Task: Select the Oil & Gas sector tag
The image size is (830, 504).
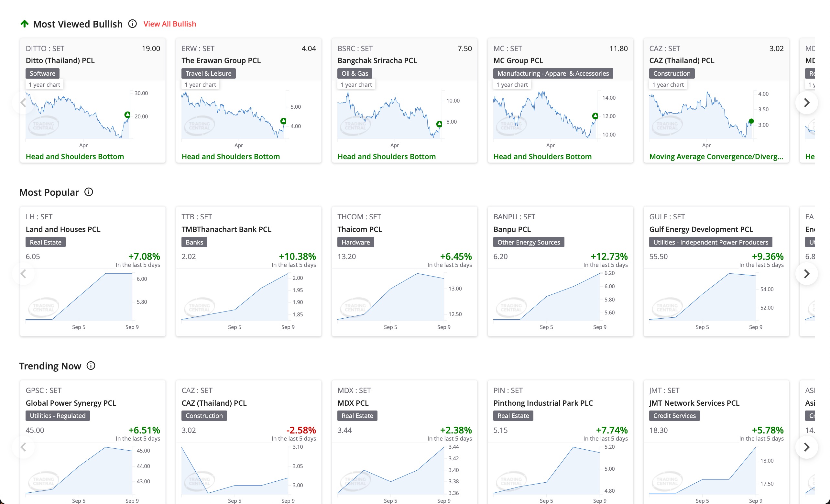Action: click(x=355, y=73)
